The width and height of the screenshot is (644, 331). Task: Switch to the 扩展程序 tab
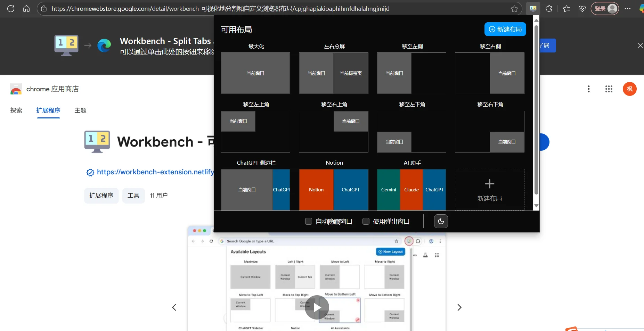(x=48, y=110)
